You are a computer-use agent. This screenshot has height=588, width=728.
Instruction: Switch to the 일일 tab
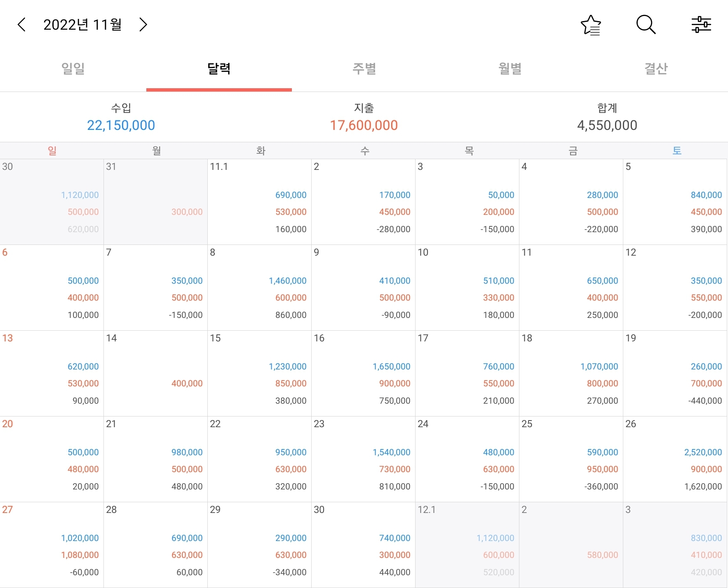tap(73, 68)
